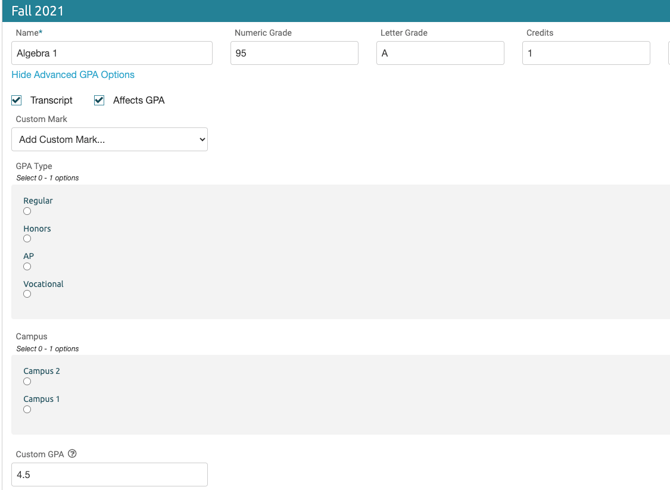Select the Campus 2 radio button
The height and width of the screenshot is (490, 670).
27,381
